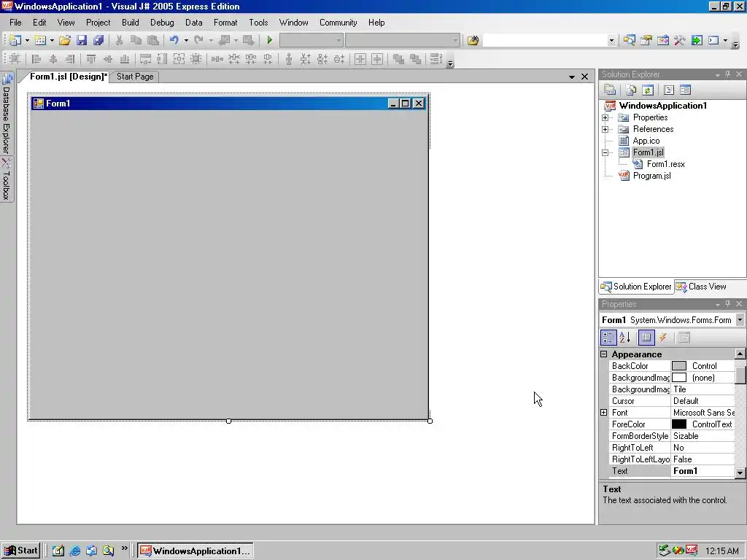
Task: Click Show All Files in Solution Explorer
Action: point(631,90)
